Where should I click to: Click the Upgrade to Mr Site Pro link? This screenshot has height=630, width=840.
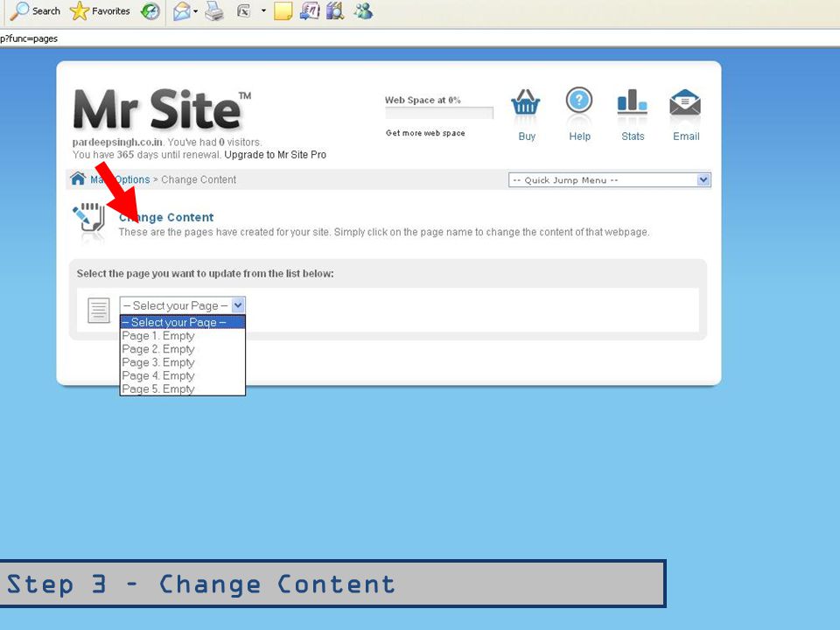[x=276, y=155]
